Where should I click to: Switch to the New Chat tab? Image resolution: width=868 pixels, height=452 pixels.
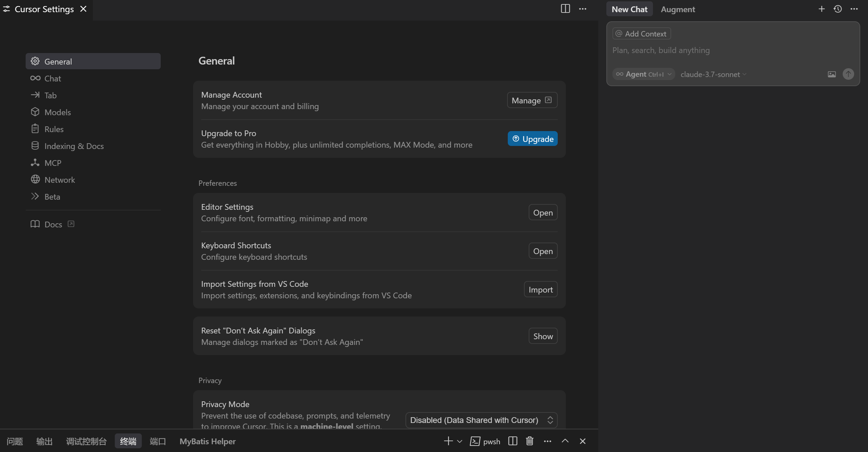629,9
